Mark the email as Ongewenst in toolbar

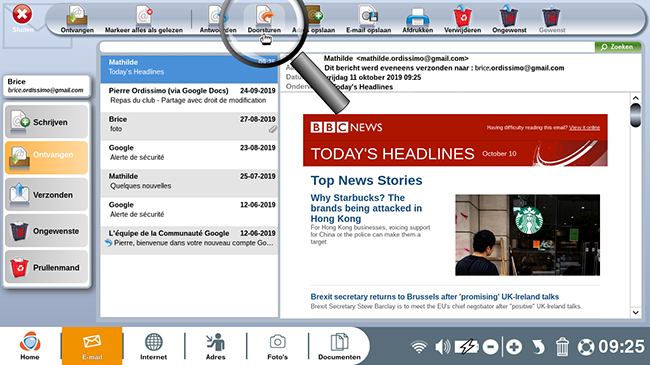point(509,19)
